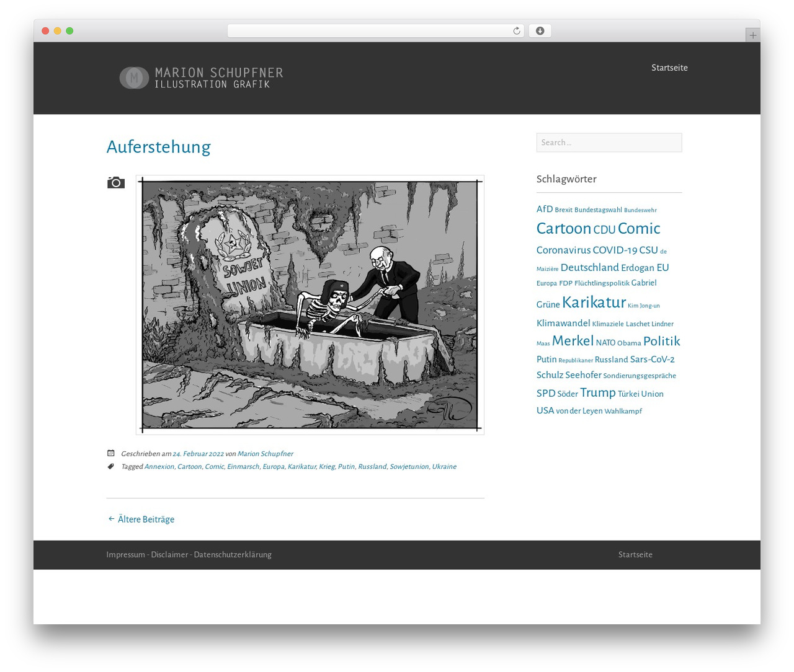Open the Sowjetunion cartoon image
The image size is (794, 672).
point(310,305)
